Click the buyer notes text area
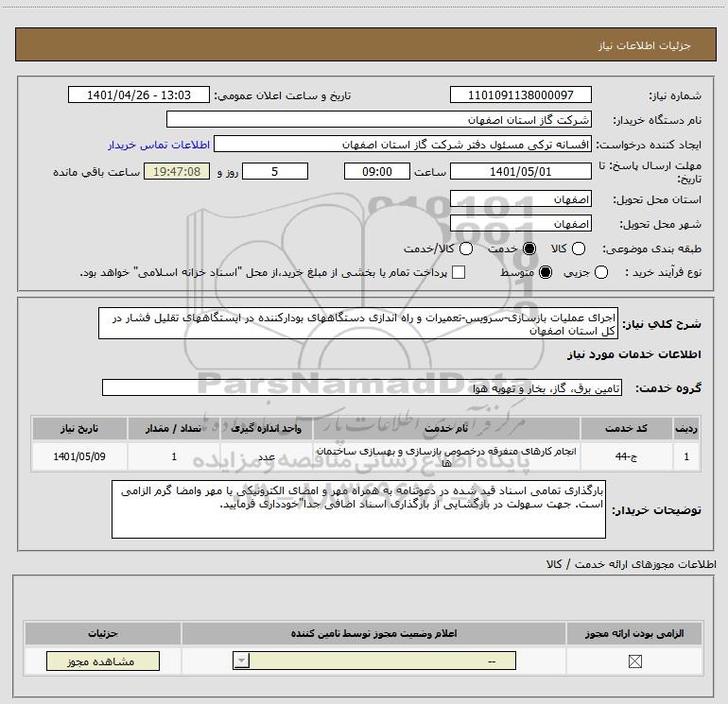 coord(358,509)
